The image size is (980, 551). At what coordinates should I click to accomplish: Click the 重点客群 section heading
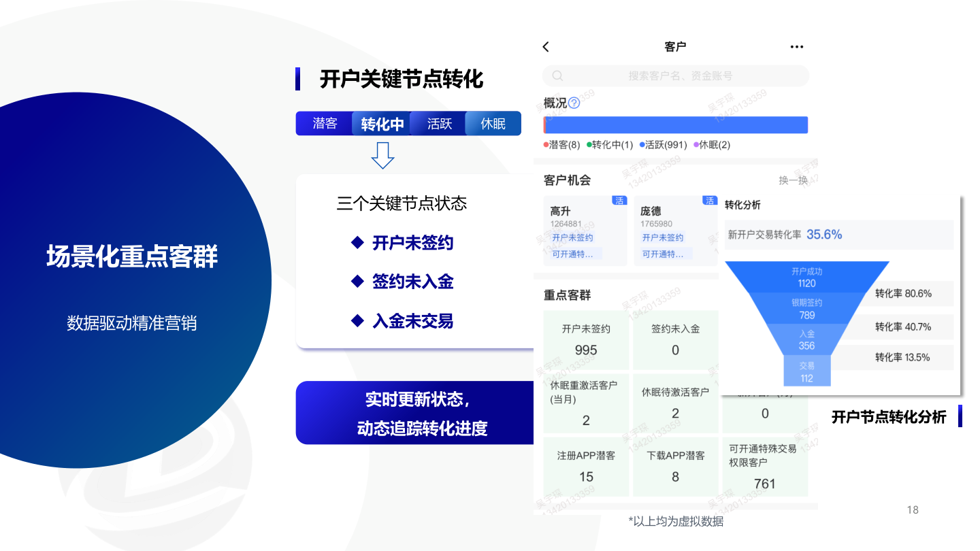[x=567, y=295]
